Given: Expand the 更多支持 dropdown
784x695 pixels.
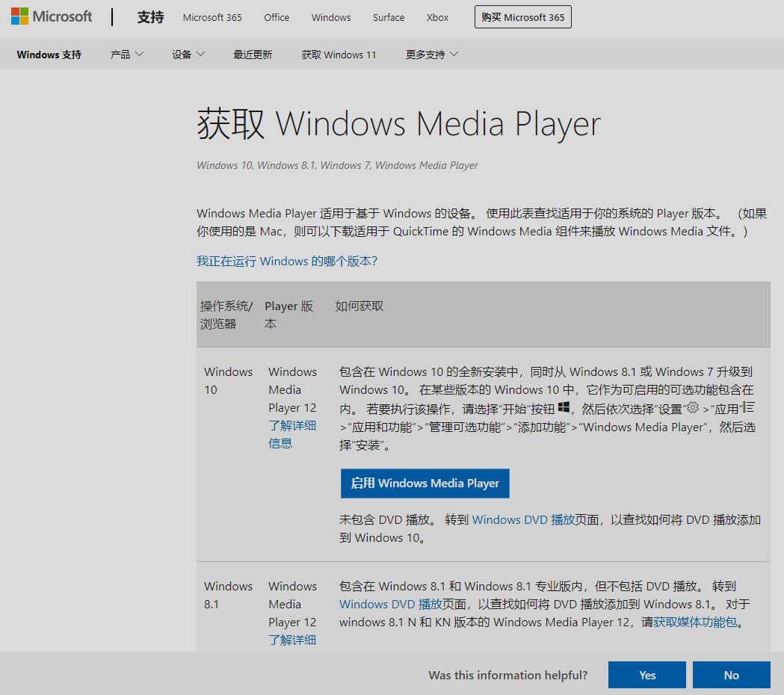Looking at the screenshot, I should 432,55.
